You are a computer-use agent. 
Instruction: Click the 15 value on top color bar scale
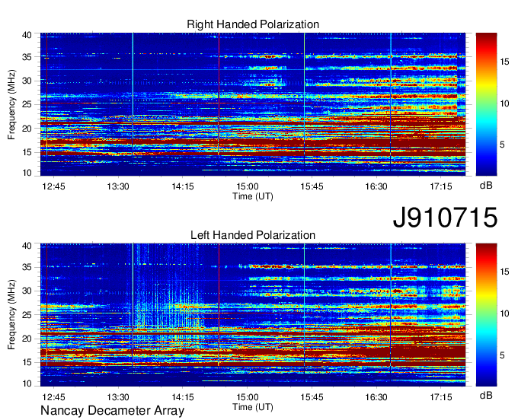click(x=504, y=62)
